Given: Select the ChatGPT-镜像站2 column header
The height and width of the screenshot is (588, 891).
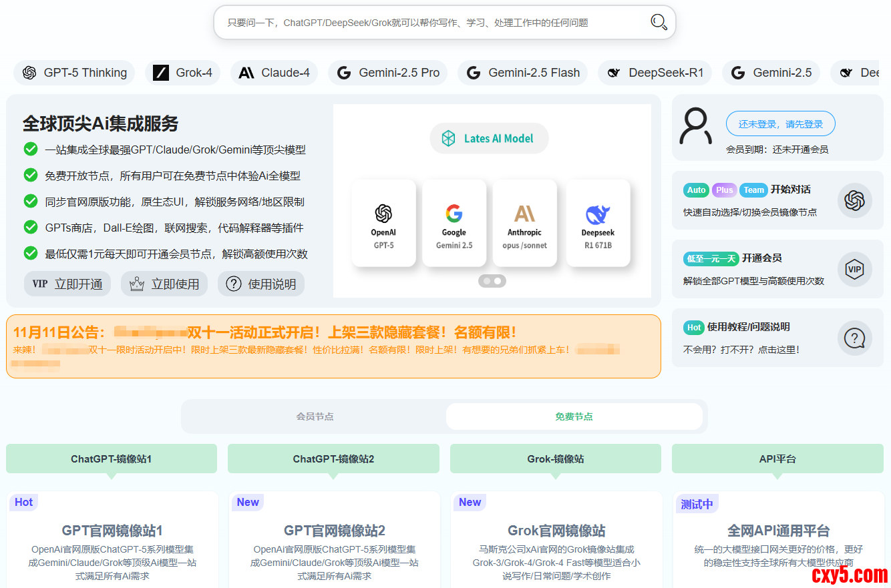Looking at the screenshot, I should pos(333,459).
